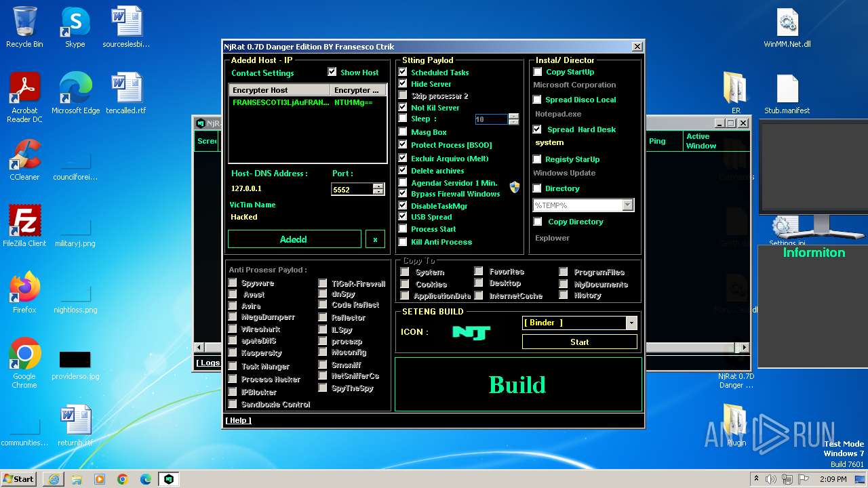Open File Explorer from the taskbar

click(77, 479)
